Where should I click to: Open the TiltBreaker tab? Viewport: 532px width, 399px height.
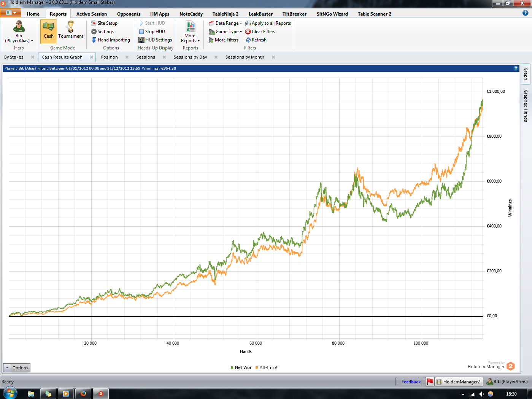tap(294, 14)
